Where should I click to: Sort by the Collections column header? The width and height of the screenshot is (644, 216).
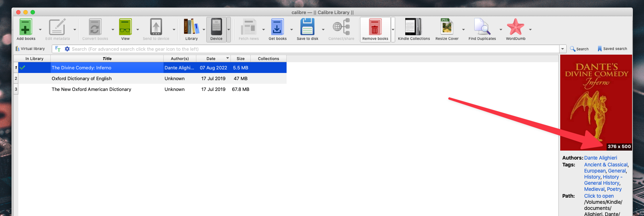268,59
